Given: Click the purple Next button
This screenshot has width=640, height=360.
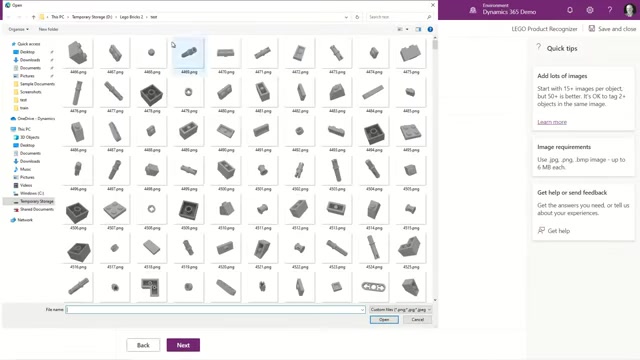Looking at the screenshot, I should point(183,345).
